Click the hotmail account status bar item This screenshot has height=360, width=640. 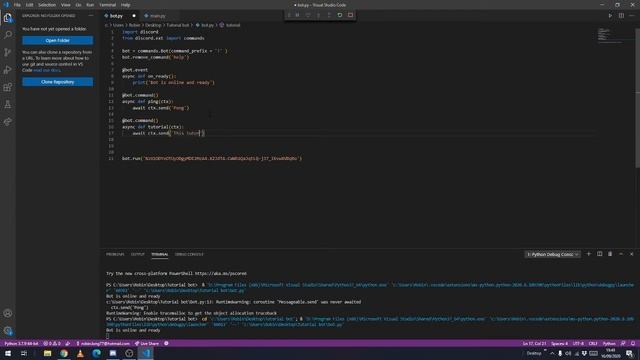pos(103,344)
